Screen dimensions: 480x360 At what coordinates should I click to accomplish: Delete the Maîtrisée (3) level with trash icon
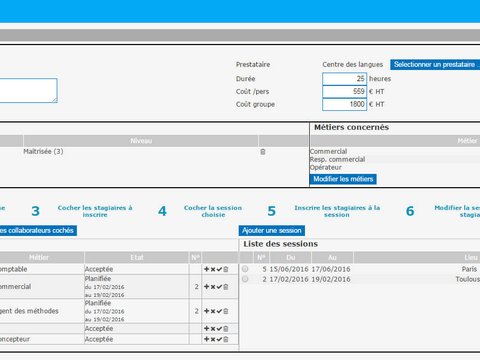[263, 152]
